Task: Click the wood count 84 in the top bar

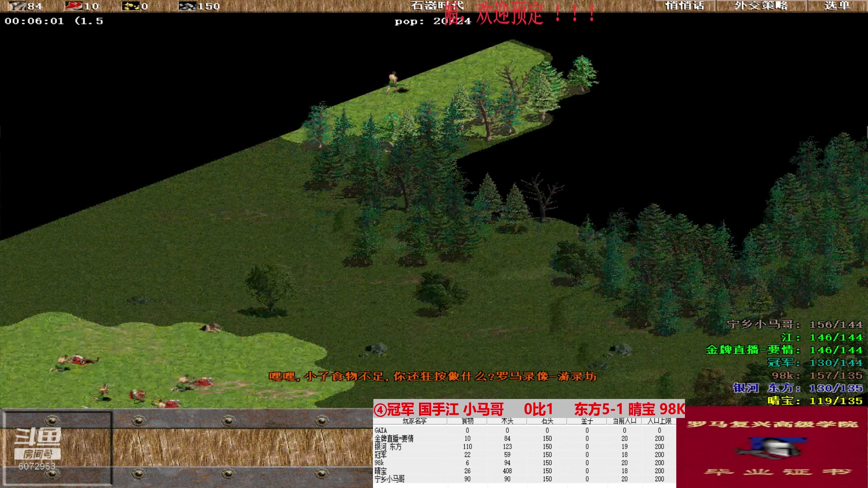Action: [35, 6]
